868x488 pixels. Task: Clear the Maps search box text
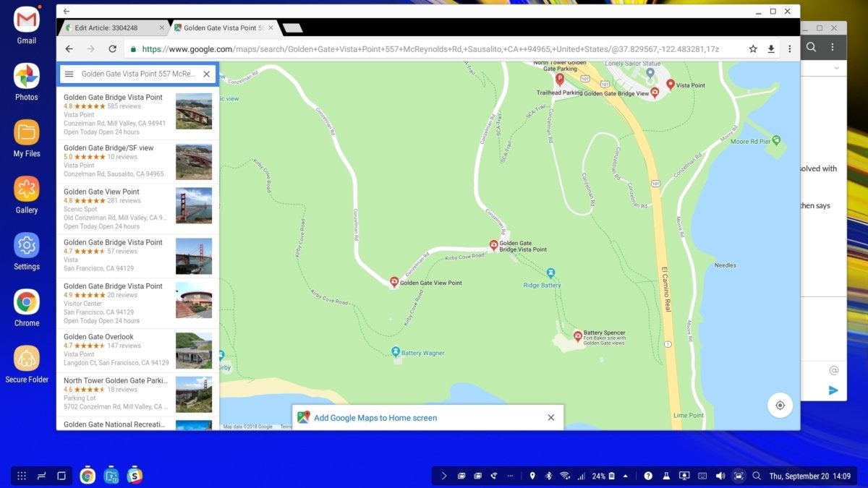[206, 74]
